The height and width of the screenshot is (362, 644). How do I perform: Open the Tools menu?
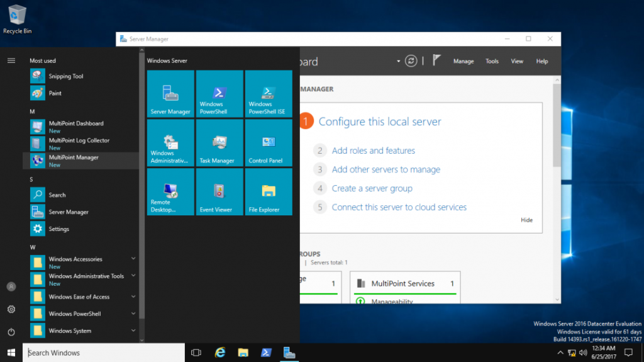(x=492, y=61)
